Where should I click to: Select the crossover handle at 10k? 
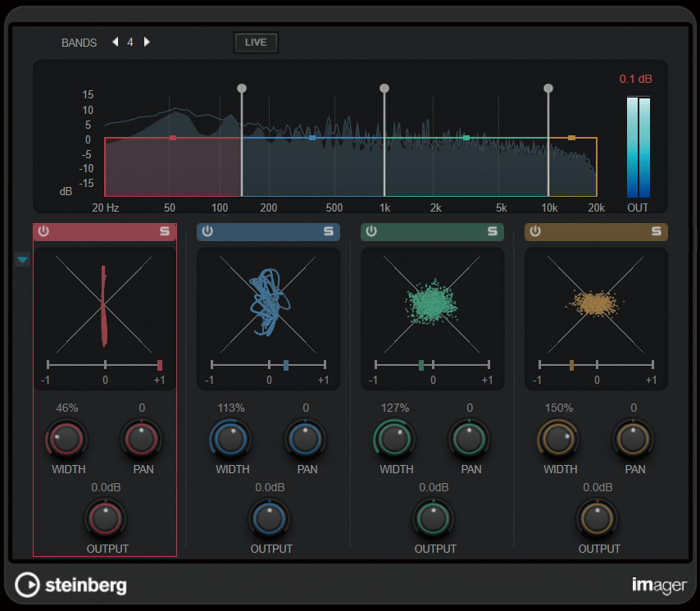(x=548, y=88)
